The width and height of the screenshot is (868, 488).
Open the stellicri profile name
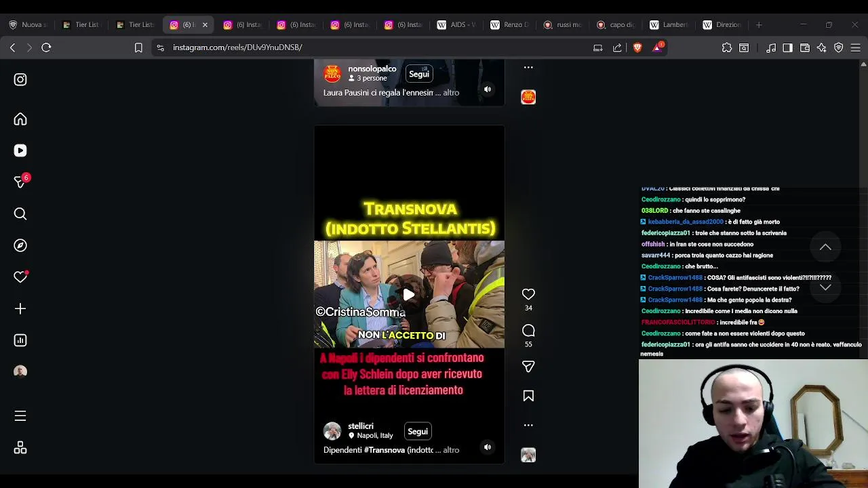point(361,426)
